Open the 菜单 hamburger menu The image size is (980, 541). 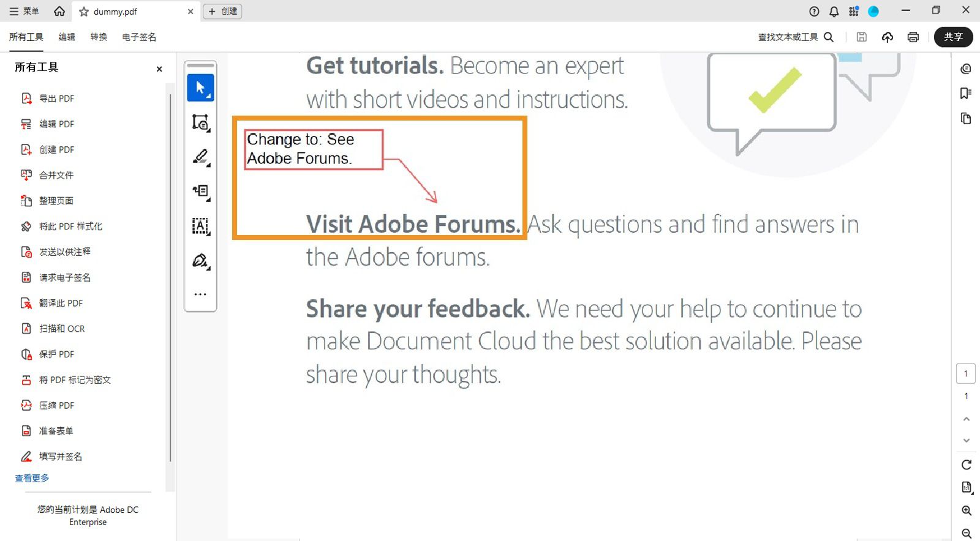click(x=24, y=11)
